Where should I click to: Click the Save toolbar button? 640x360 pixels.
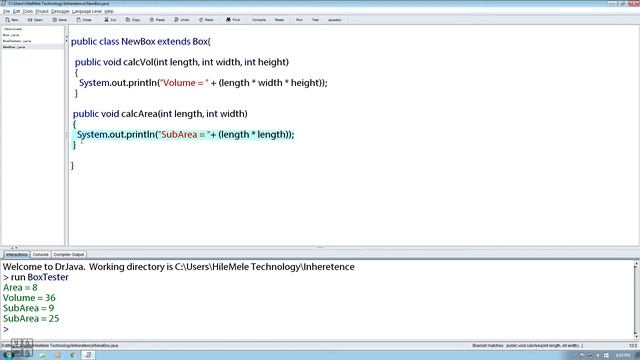[x=60, y=20]
